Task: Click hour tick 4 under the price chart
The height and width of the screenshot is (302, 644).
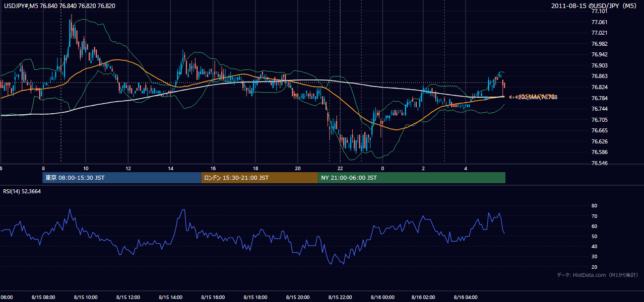Action: click(466, 168)
